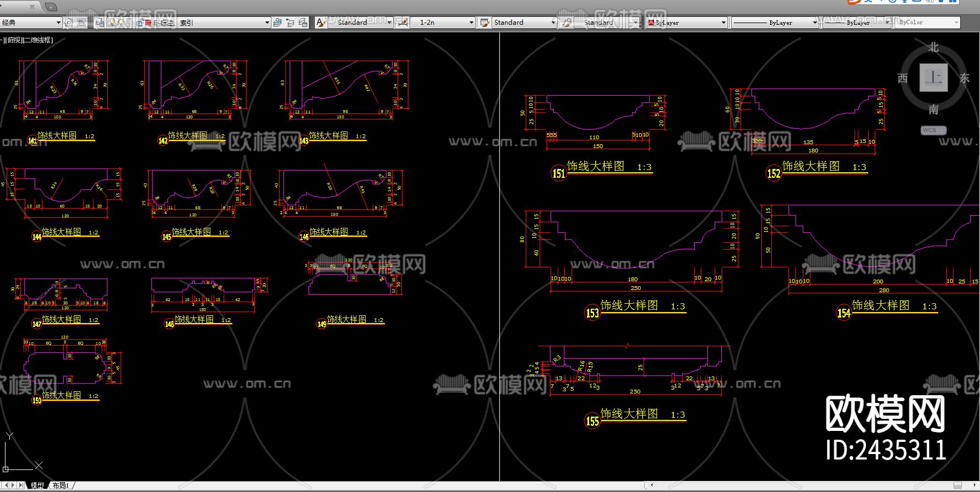Toggle layer on/off lightbulb icon
The image size is (980, 492).
tap(112, 23)
